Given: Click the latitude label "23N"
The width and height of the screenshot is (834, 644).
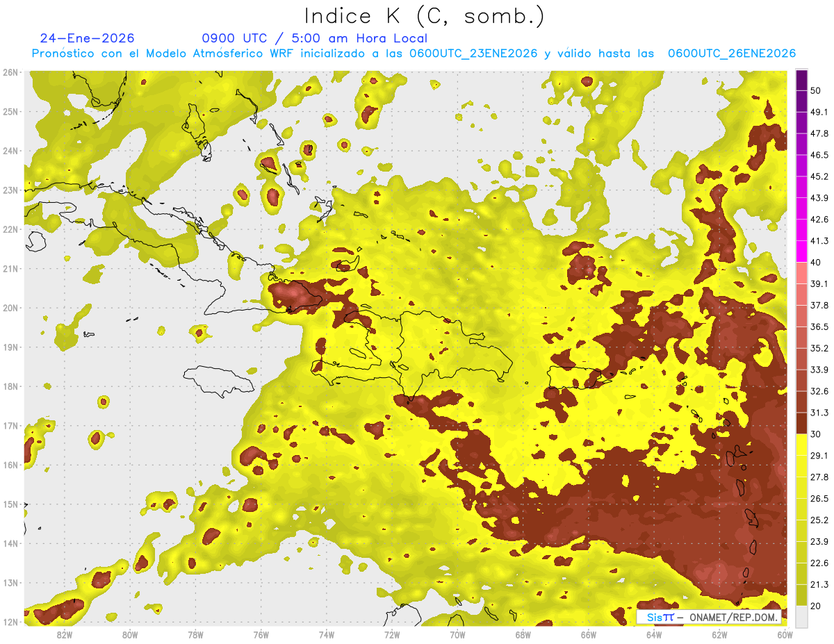Looking at the screenshot, I should 10,190.
